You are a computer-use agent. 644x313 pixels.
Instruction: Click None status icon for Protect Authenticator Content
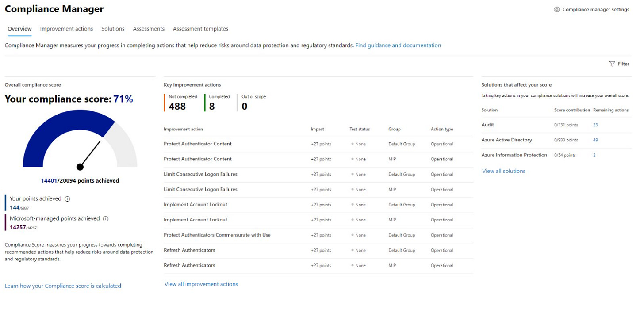point(353,144)
